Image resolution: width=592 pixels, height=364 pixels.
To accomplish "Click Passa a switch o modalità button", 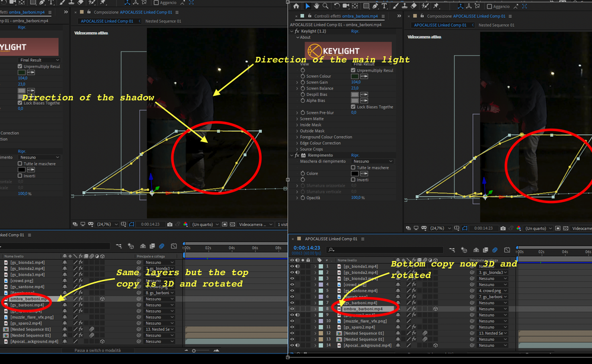I will [97, 350].
